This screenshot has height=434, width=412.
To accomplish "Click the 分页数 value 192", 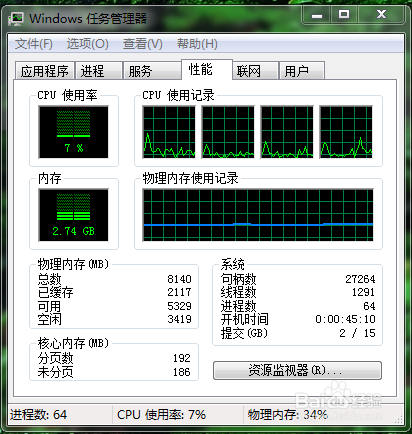I will point(182,358).
